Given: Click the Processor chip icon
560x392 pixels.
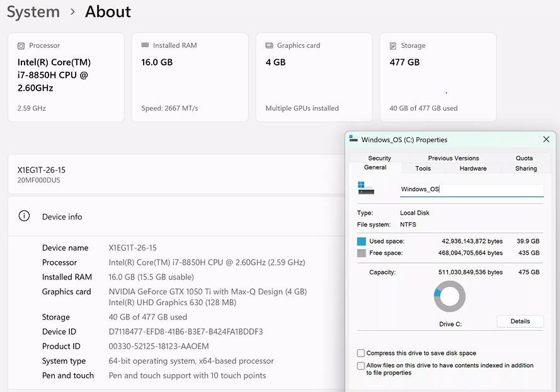Looking at the screenshot, I should point(21,46).
